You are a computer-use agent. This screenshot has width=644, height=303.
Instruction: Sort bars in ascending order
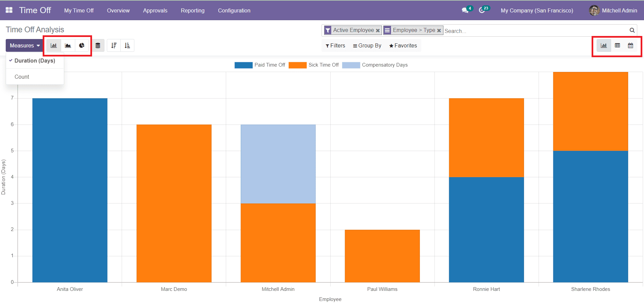[x=127, y=46]
